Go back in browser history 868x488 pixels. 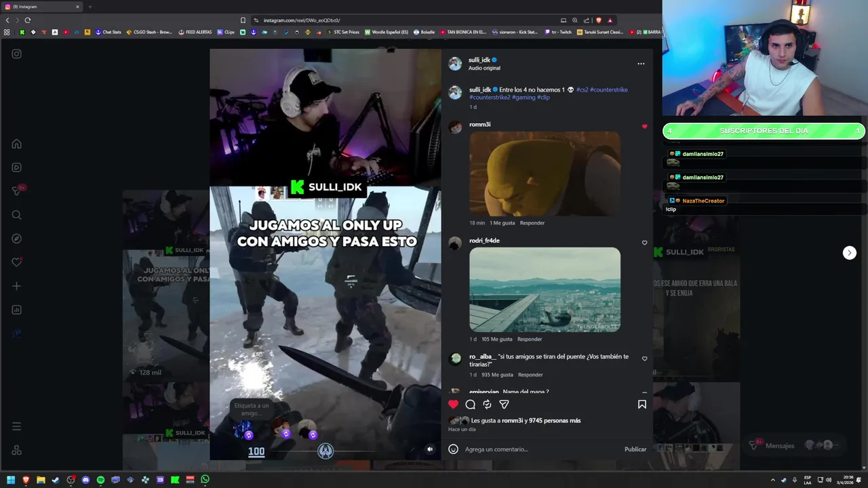tap(7, 20)
